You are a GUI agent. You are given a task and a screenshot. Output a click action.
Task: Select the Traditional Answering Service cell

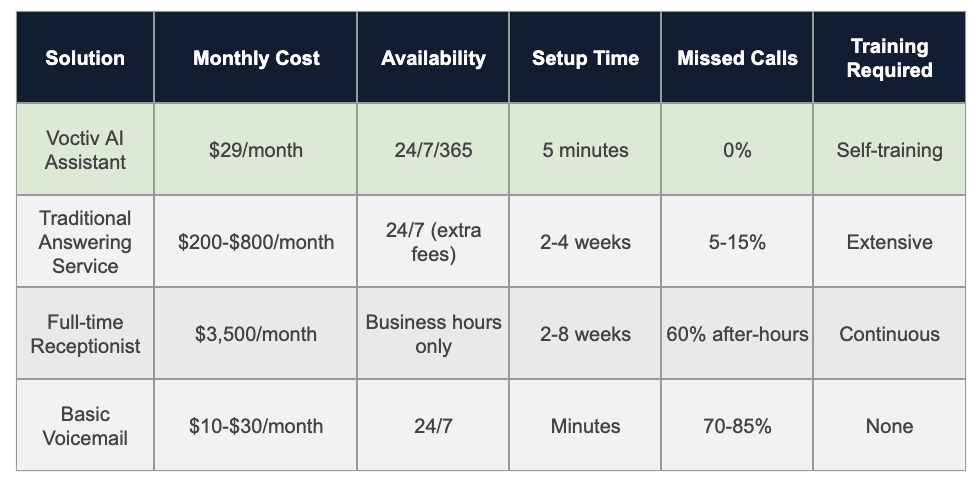85,242
